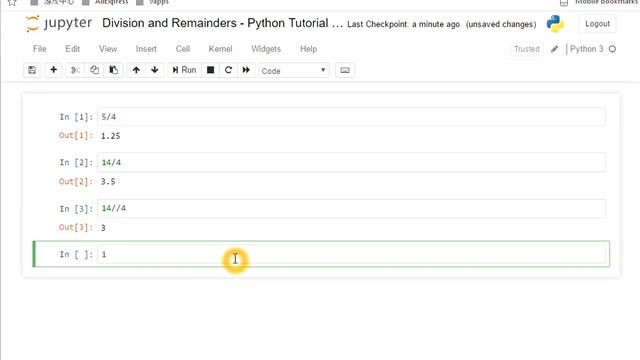Click the In [ ]: prompt of active cell
The image size is (640, 360).
(76, 254)
